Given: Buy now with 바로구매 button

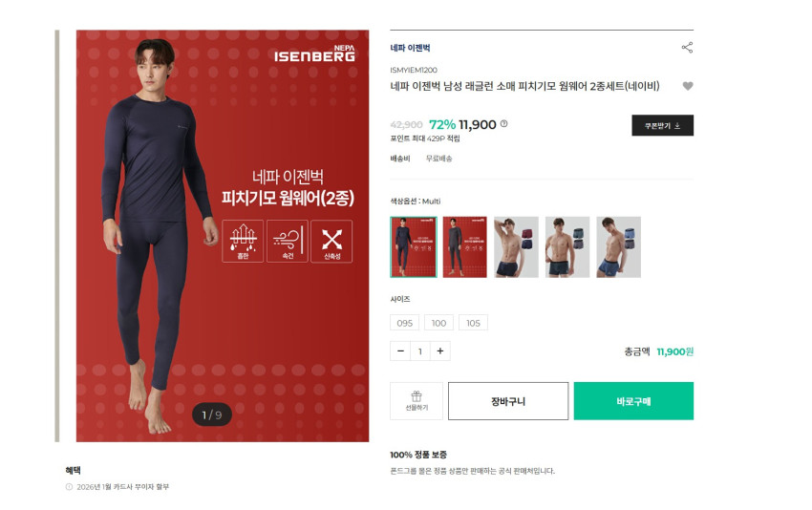Looking at the screenshot, I should point(633,401).
